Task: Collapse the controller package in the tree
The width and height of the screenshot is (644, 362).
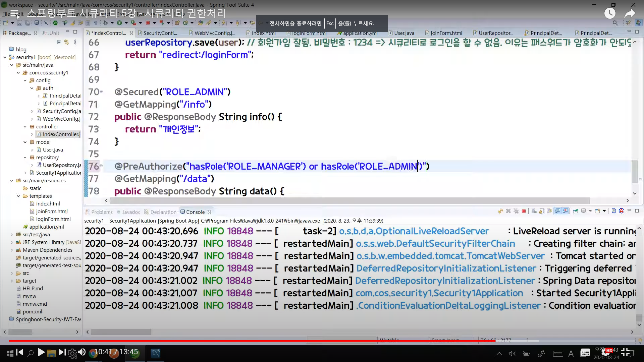Action: pos(25,127)
